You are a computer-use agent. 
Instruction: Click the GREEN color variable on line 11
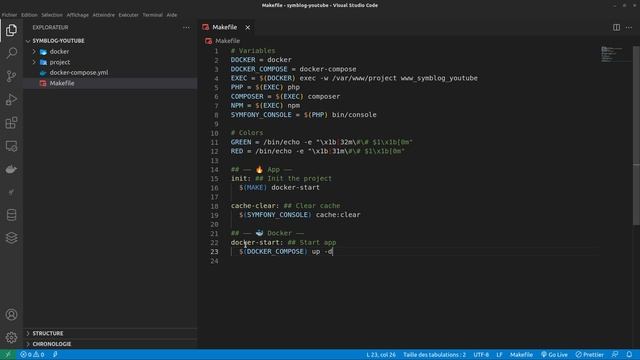coord(241,142)
